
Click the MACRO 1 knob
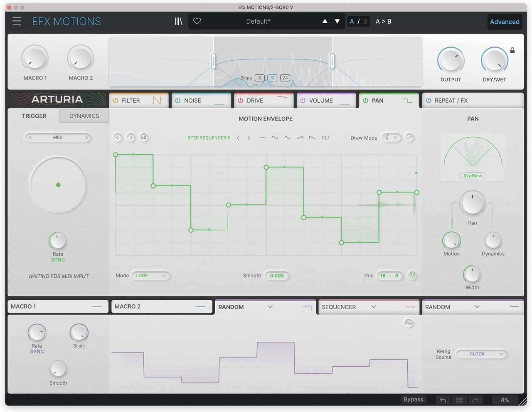[x=35, y=58]
